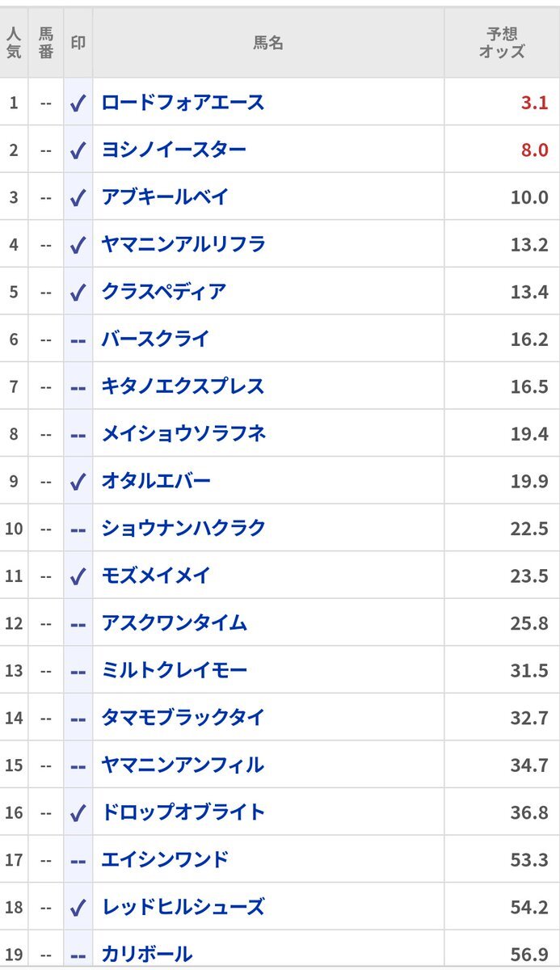Screen dimensions: 560x970
Task: Click the check icon beside アブキールベイ
Action: tap(78, 197)
